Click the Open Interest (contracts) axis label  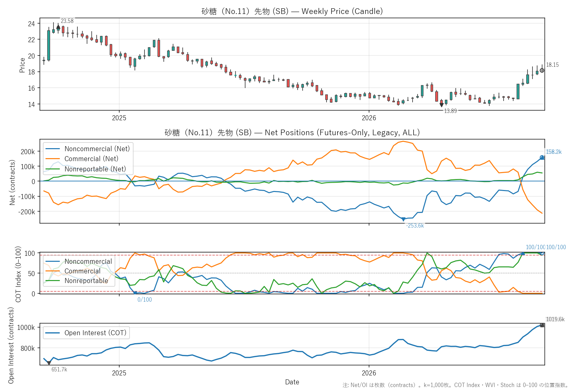click(x=11, y=345)
